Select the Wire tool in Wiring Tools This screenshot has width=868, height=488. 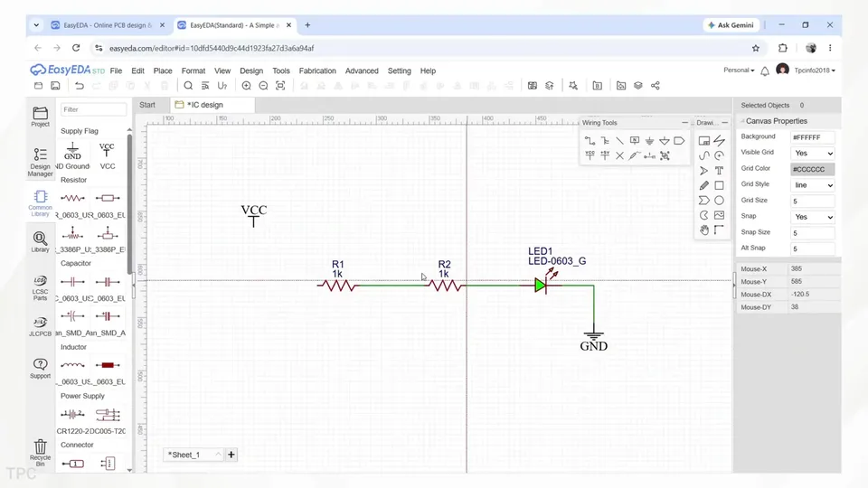point(590,141)
